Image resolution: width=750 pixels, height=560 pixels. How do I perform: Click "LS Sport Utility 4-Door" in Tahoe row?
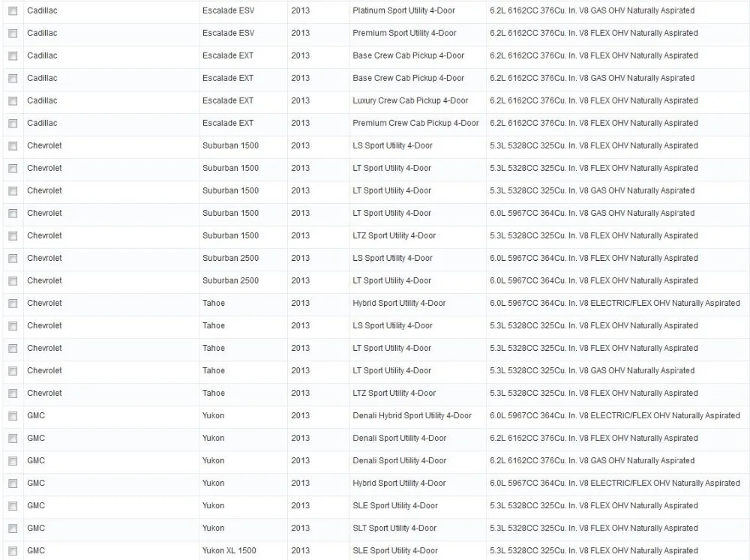point(392,325)
